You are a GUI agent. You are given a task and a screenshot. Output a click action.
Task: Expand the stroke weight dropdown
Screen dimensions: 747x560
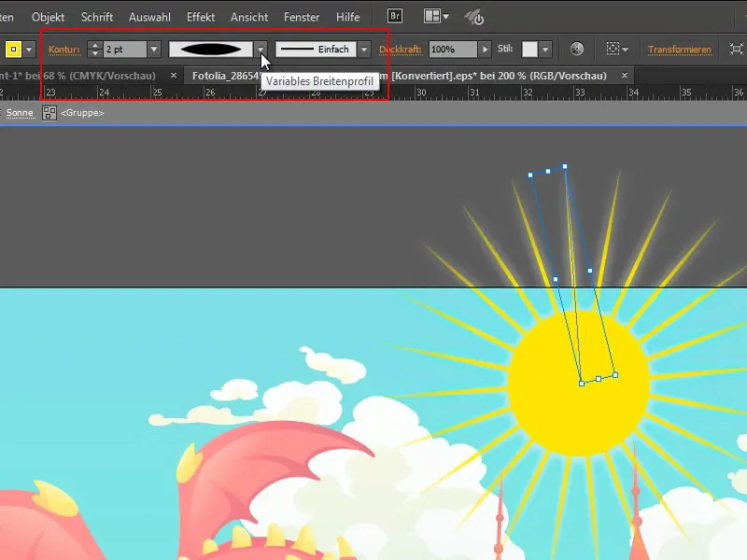[154, 49]
